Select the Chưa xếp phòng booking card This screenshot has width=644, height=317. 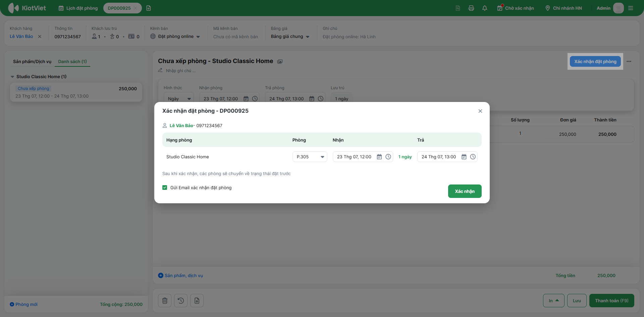click(76, 92)
